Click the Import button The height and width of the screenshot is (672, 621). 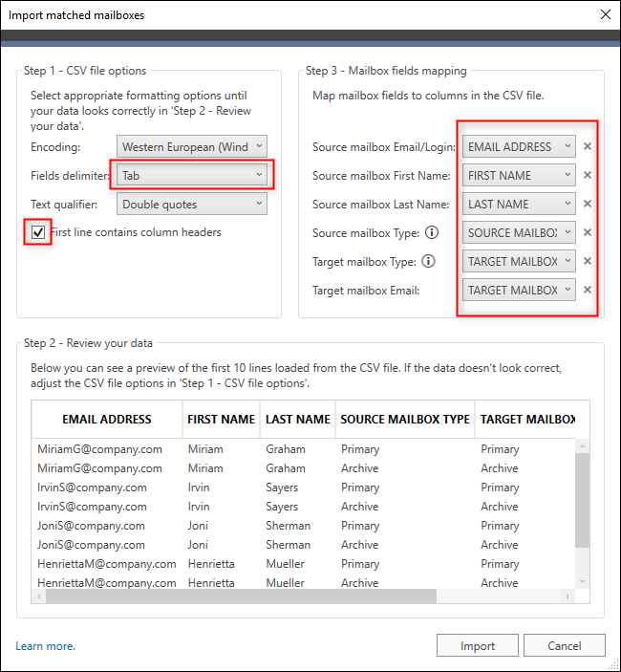click(x=478, y=645)
